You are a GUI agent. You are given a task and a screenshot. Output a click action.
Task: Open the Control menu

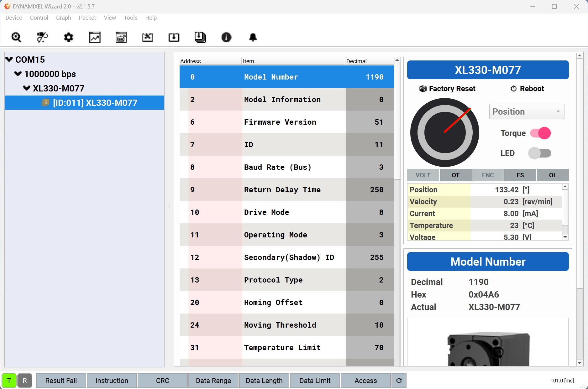pos(39,18)
